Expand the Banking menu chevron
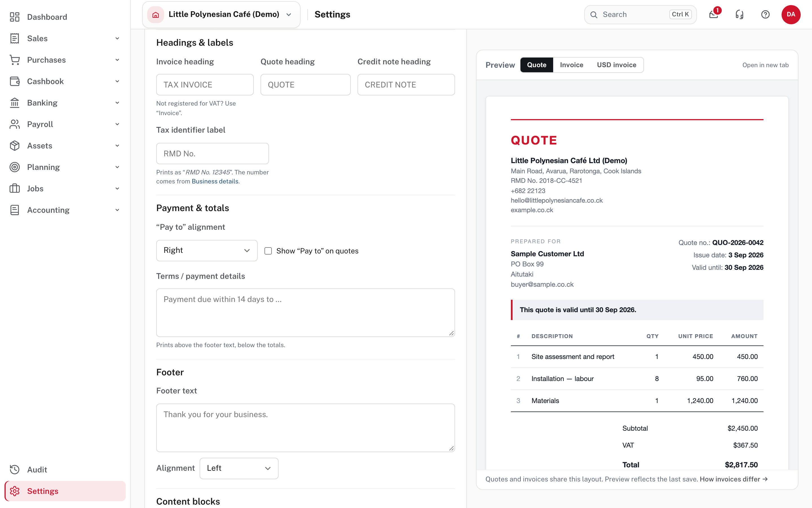812x508 pixels. point(117,103)
